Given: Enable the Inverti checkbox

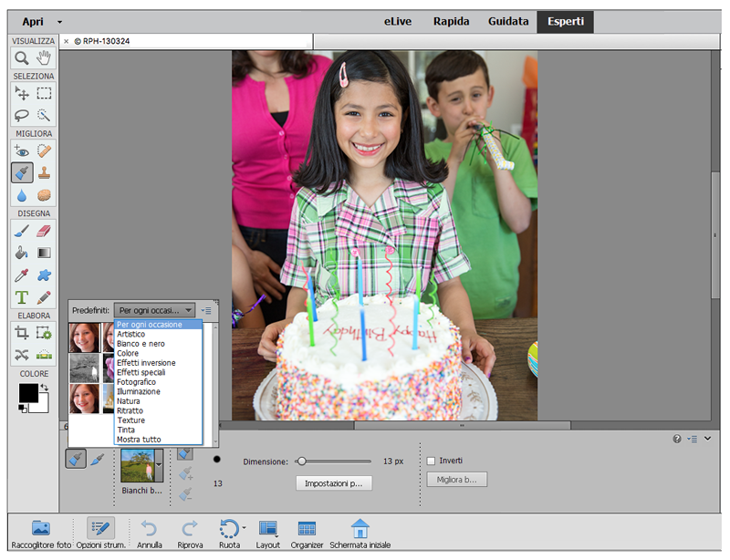Looking at the screenshot, I should (432, 461).
